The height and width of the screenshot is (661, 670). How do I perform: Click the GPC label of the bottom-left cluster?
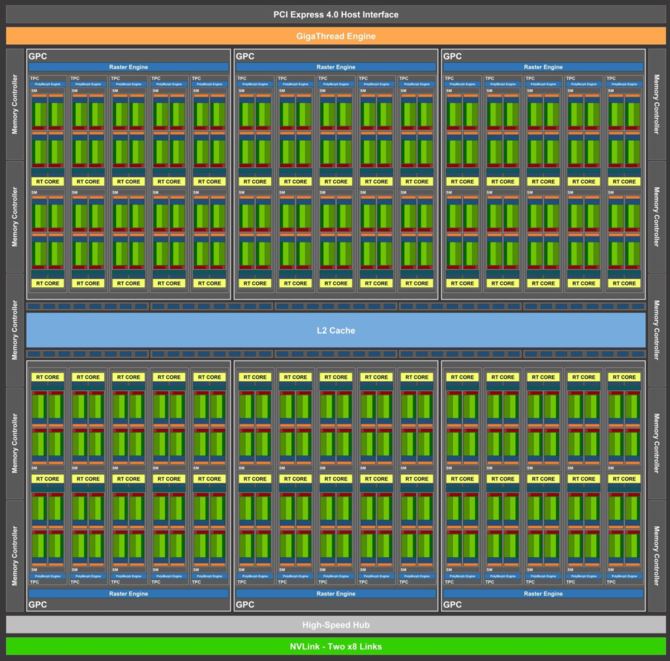click(x=38, y=605)
